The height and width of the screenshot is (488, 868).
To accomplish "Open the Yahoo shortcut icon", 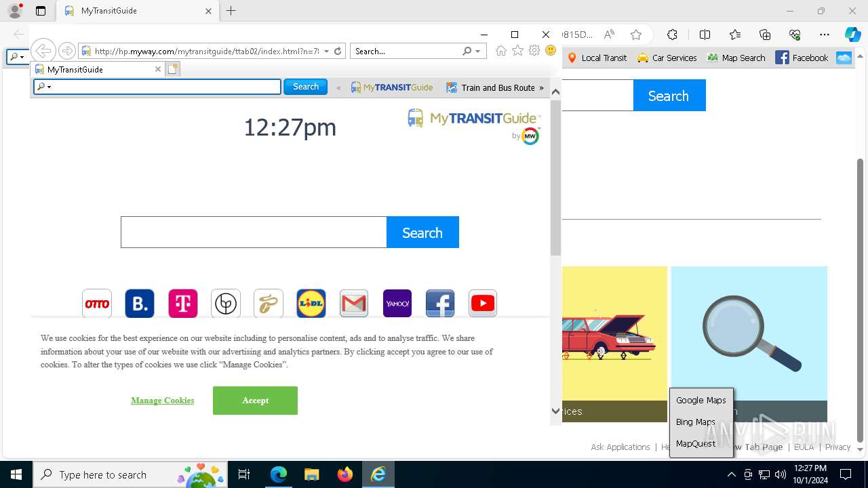I will click(397, 304).
